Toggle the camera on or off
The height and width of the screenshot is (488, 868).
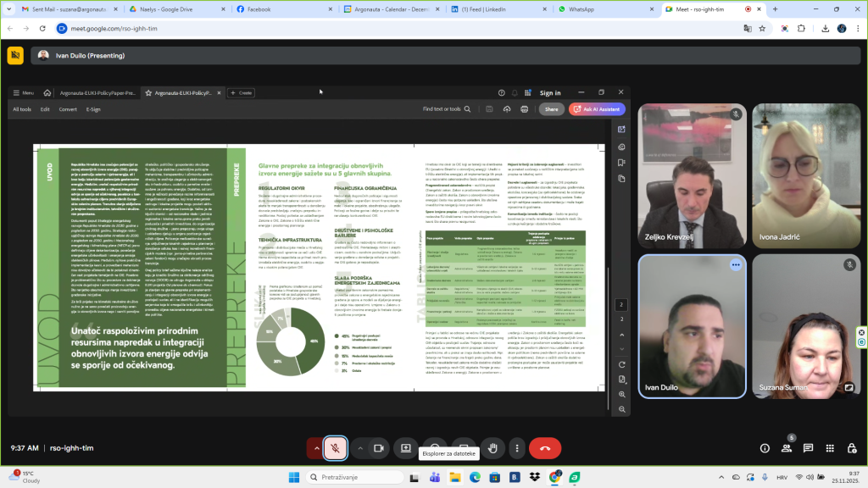point(379,448)
